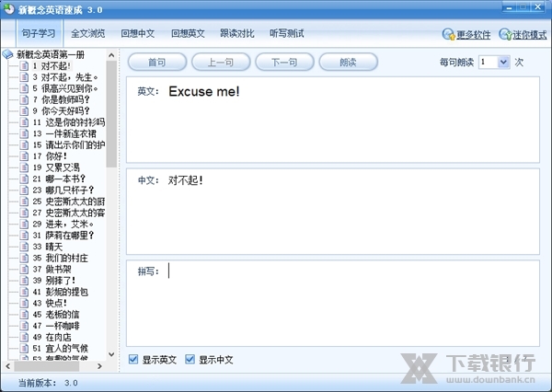Click the document icon for lesson 29
Screen dimensions: 552x392
[24, 224]
